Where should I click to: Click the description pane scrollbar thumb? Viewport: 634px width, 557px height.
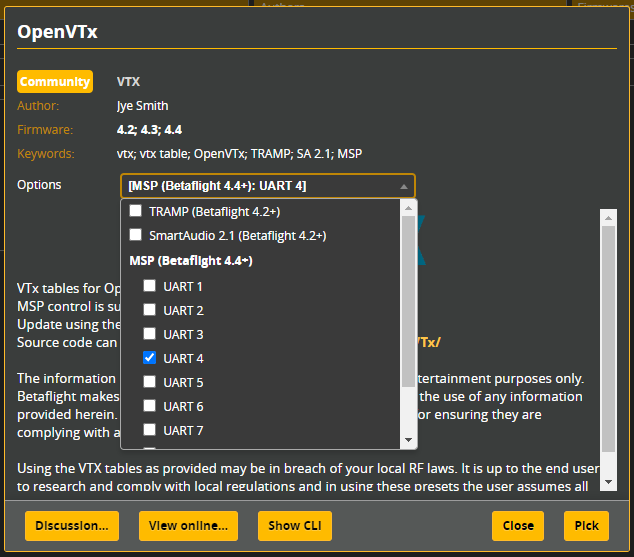(609, 339)
